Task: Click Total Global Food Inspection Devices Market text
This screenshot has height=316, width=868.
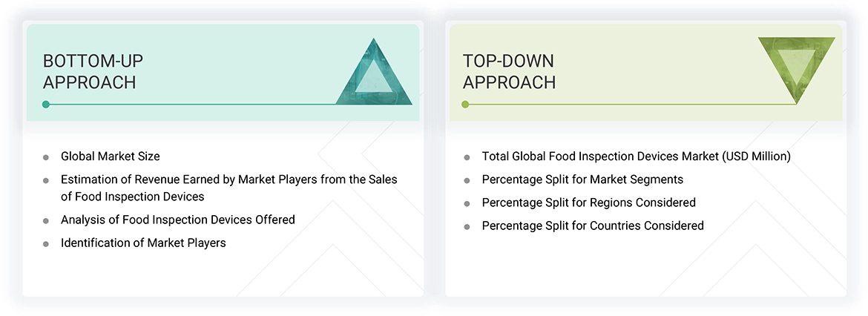Action: (636, 157)
